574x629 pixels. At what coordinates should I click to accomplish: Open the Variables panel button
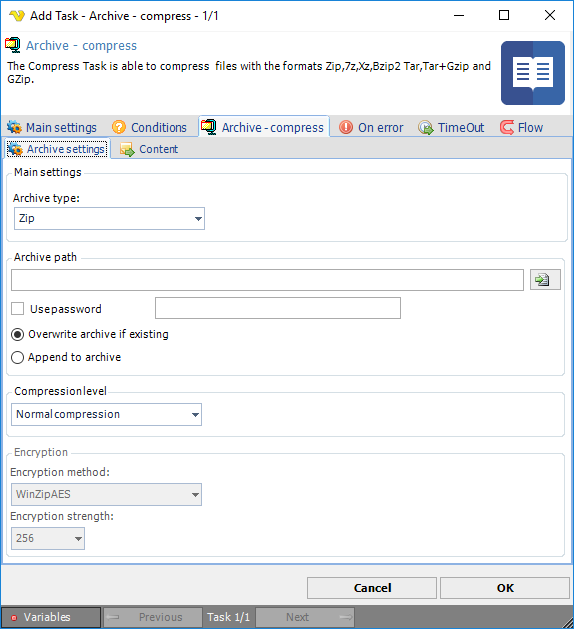[x=51, y=617]
